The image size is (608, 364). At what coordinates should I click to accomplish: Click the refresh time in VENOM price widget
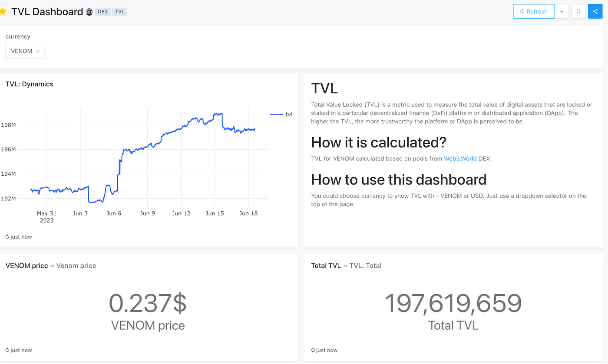pyautogui.click(x=19, y=350)
